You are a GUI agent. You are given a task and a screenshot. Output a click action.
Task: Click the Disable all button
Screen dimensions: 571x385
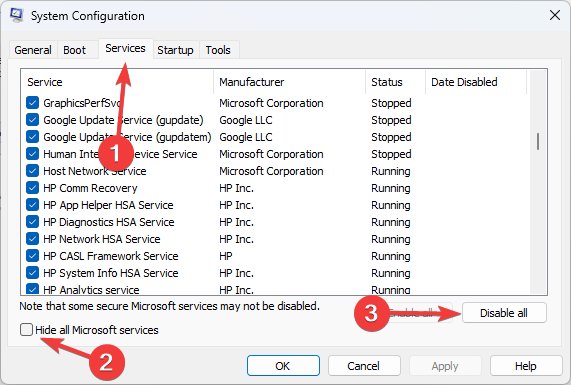[504, 313]
